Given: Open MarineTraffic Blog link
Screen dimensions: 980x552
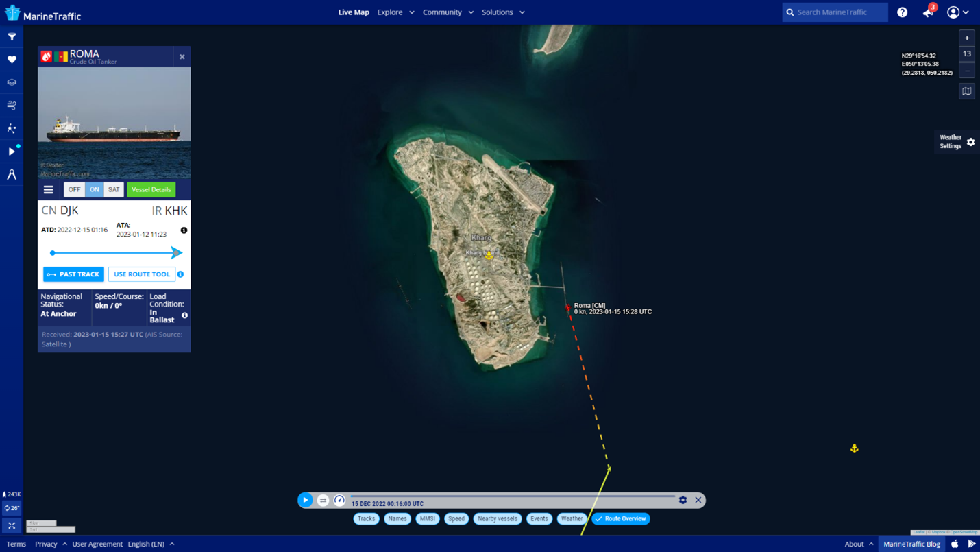Looking at the screenshot, I should click(x=911, y=544).
